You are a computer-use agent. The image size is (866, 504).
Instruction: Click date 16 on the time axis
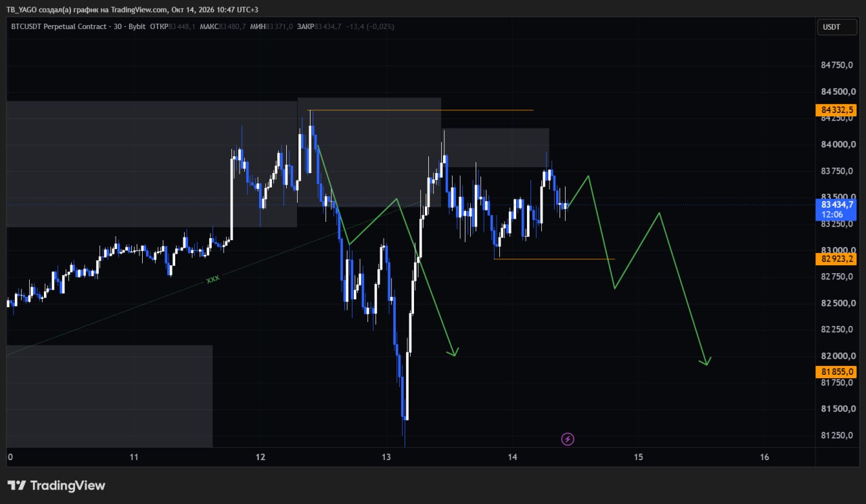tap(765, 457)
